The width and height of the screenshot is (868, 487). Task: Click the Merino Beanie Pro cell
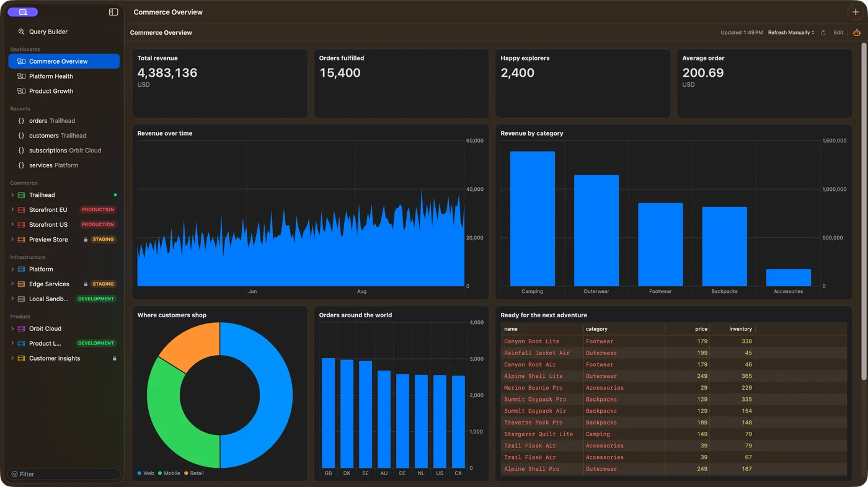click(x=542, y=388)
